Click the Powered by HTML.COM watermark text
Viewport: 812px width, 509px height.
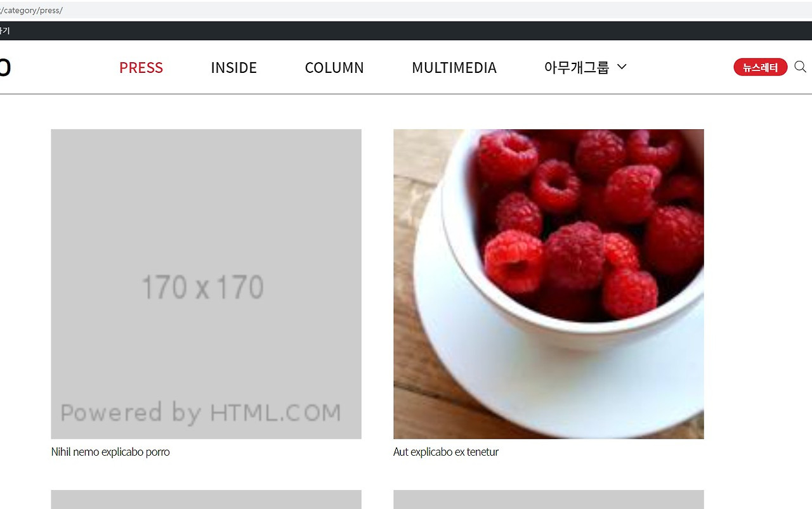200,413
